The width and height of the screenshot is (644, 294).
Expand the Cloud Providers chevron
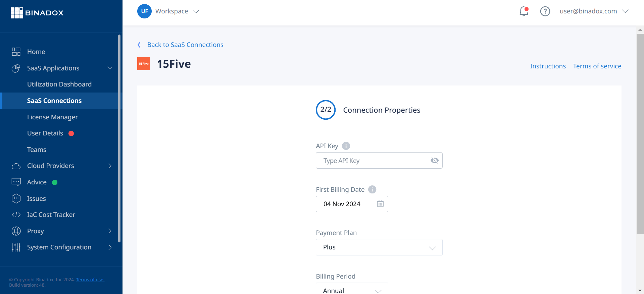[x=110, y=166]
